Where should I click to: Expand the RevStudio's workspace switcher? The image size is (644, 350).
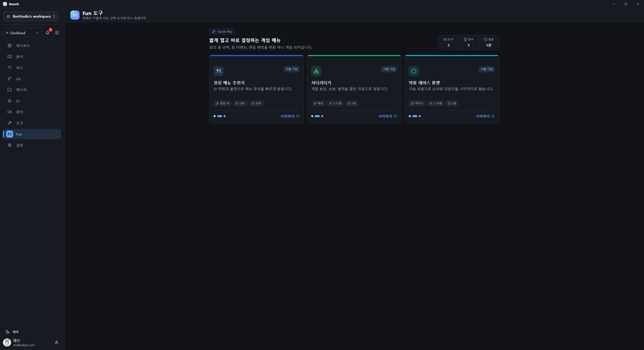pos(31,16)
